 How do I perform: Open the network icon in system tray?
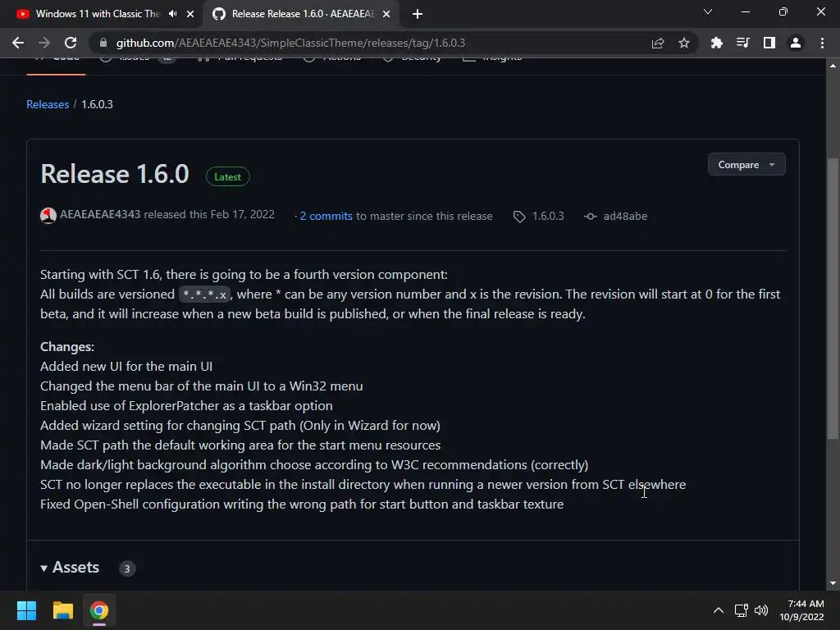pyautogui.click(x=742, y=610)
